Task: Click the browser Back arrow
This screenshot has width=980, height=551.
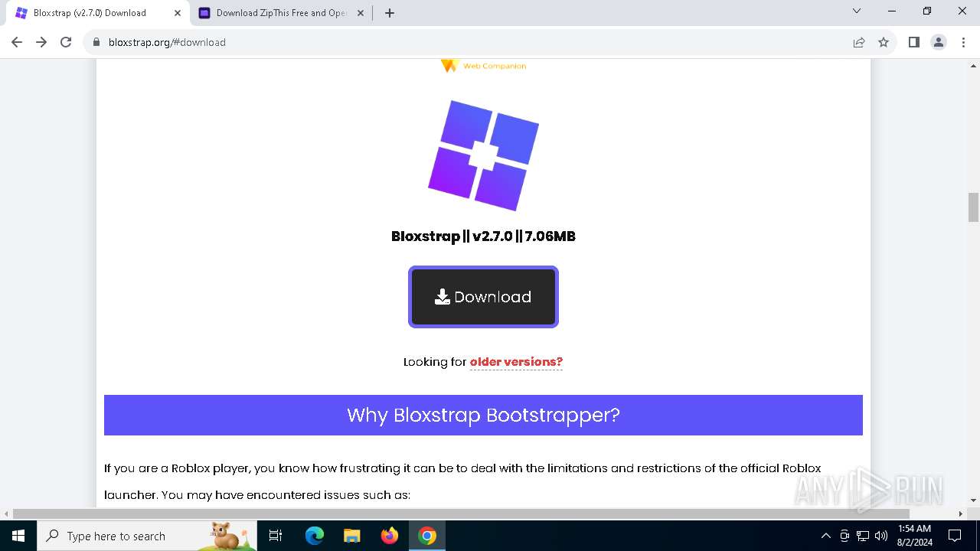Action: click(17, 42)
